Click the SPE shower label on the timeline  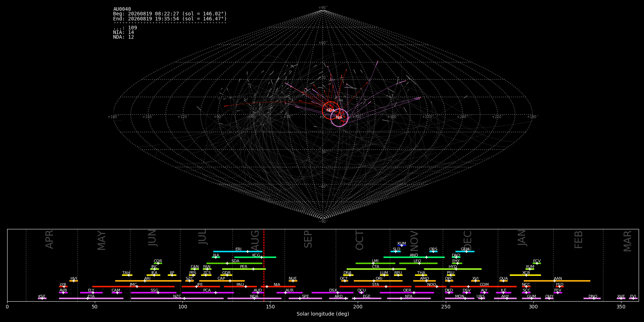click(306, 297)
